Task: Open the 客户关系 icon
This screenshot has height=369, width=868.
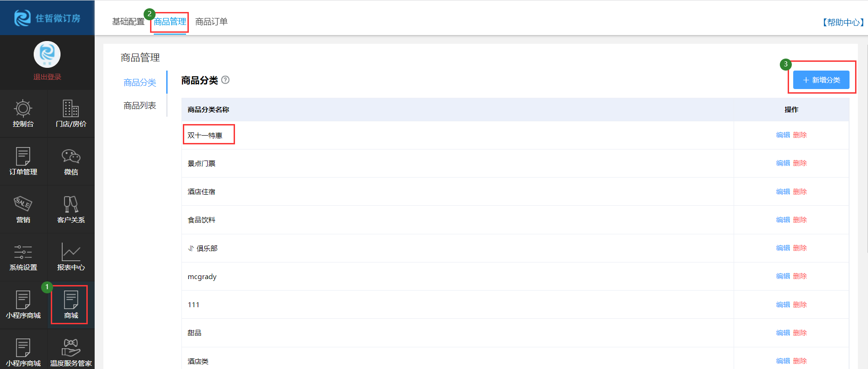Action: (71, 209)
